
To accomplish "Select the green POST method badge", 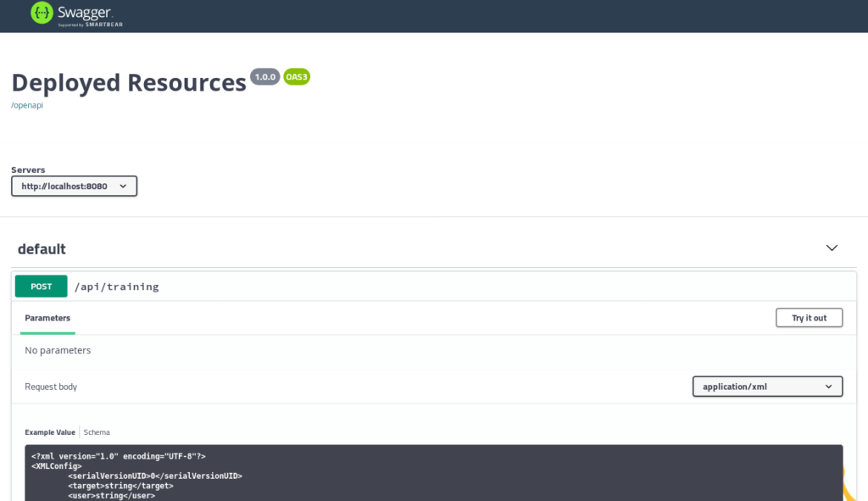I will tap(41, 286).
